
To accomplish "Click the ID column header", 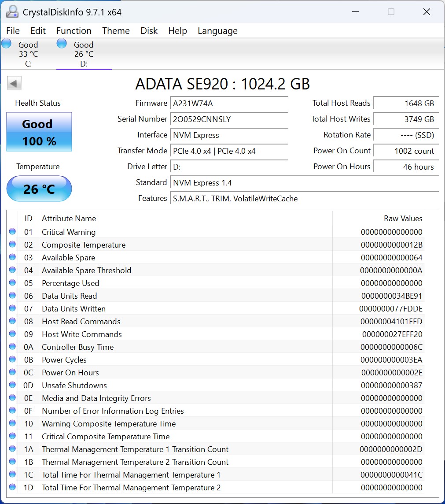I will (28, 219).
